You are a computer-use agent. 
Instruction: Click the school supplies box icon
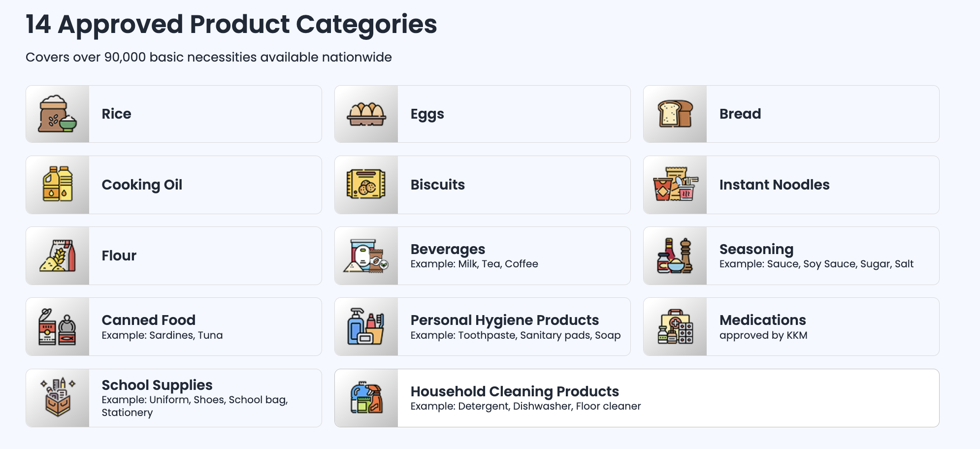click(x=58, y=398)
